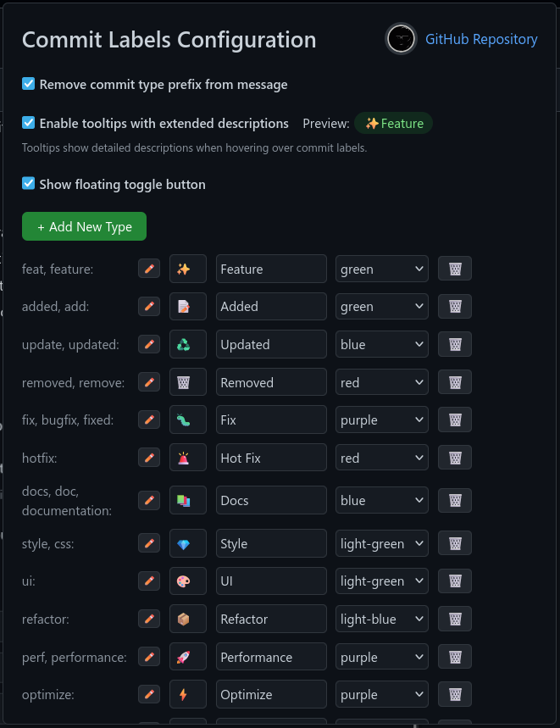
Task: Expand the light-green color dropdown for Style
Action: click(382, 544)
